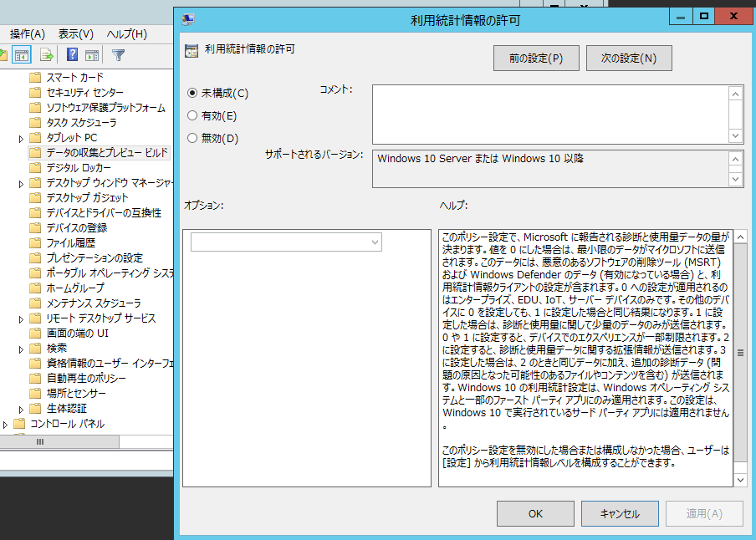Click the キャンセル button

620,513
